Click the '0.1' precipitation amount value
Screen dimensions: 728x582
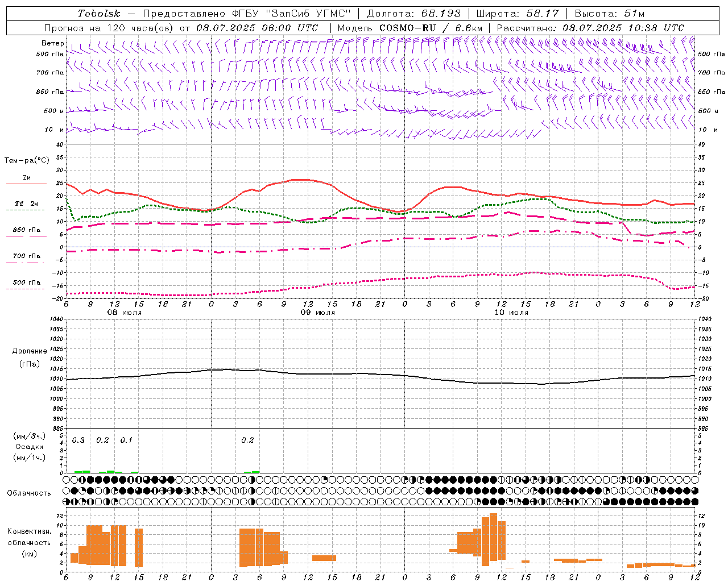(126, 440)
